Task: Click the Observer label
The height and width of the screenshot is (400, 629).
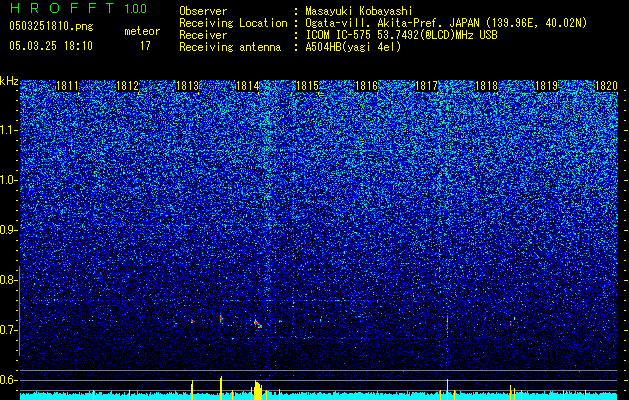Action: coord(203,11)
